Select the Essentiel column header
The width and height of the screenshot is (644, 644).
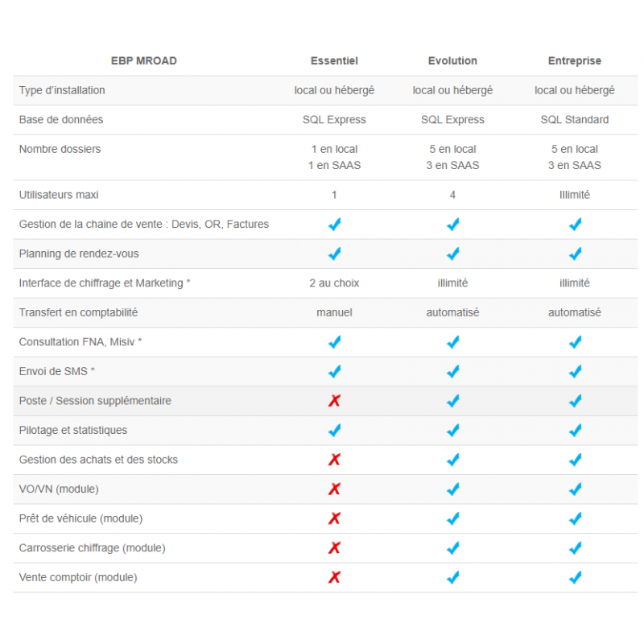[x=334, y=60]
